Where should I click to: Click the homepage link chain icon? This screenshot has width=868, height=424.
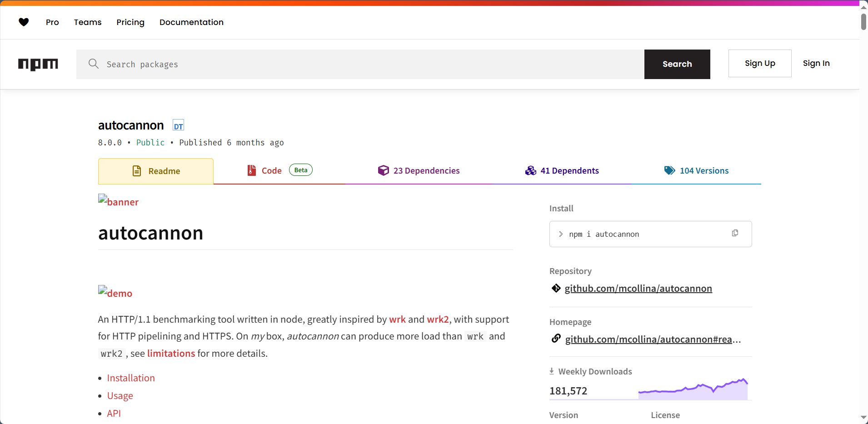[x=556, y=338]
